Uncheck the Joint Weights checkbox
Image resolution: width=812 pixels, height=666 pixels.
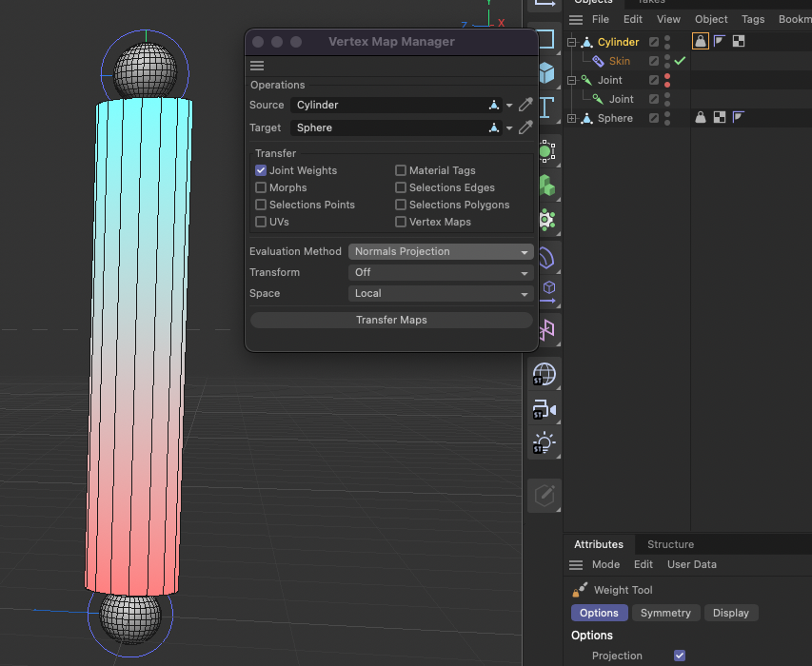point(261,170)
